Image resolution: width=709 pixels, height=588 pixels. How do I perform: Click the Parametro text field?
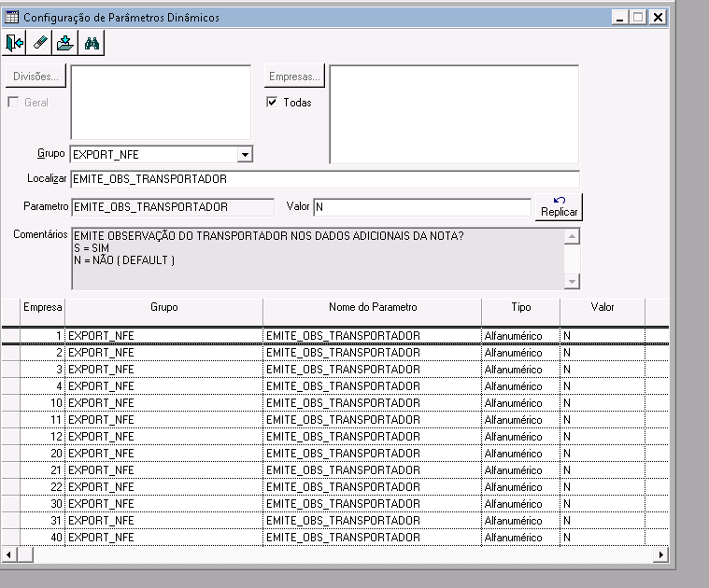coord(172,207)
